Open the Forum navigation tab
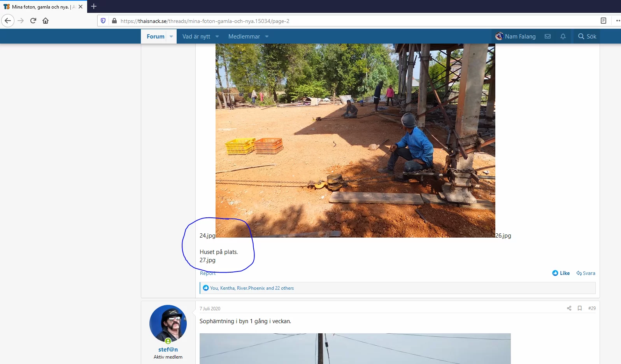Image resolution: width=621 pixels, height=364 pixels. 155,37
